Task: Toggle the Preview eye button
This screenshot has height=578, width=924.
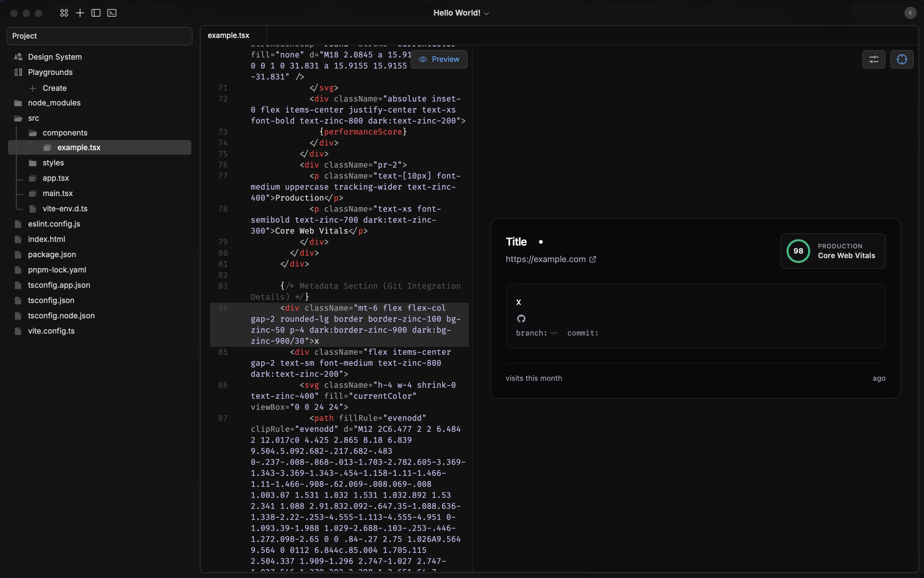Action: [x=439, y=59]
